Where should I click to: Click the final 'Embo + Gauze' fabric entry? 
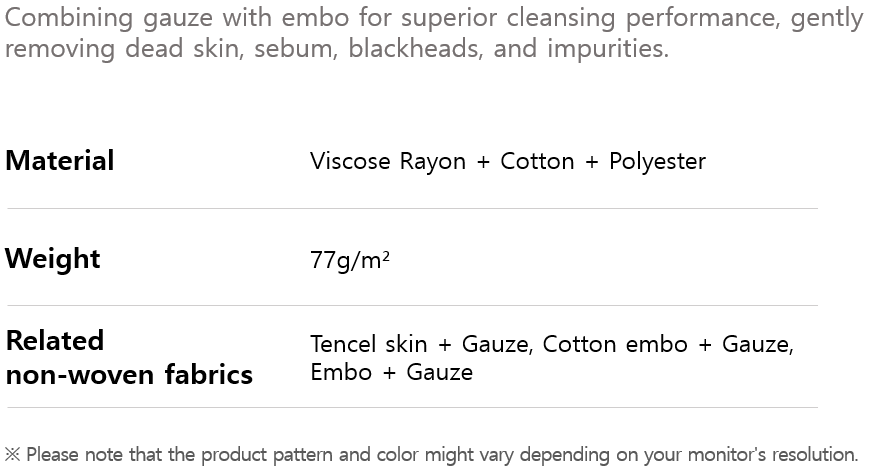[391, 373]
